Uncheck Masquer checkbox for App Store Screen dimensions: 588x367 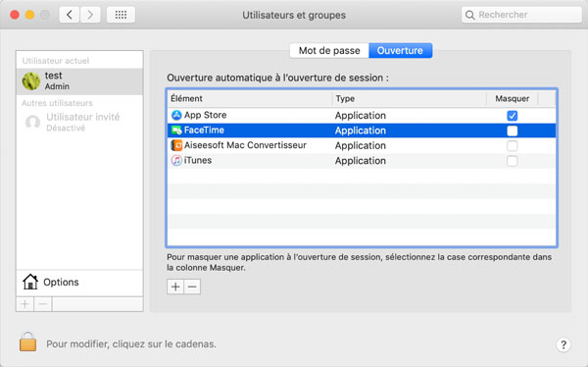coord(512,116)
